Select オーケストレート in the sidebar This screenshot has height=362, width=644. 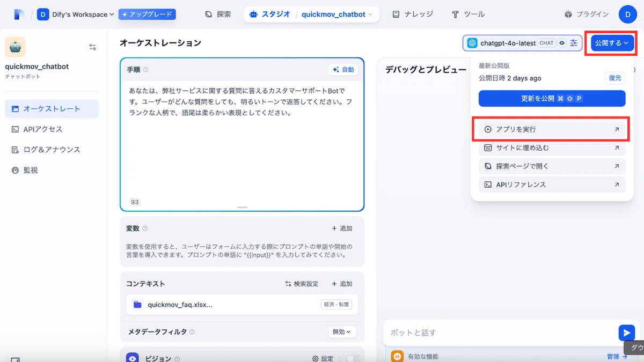click(52, 108)
